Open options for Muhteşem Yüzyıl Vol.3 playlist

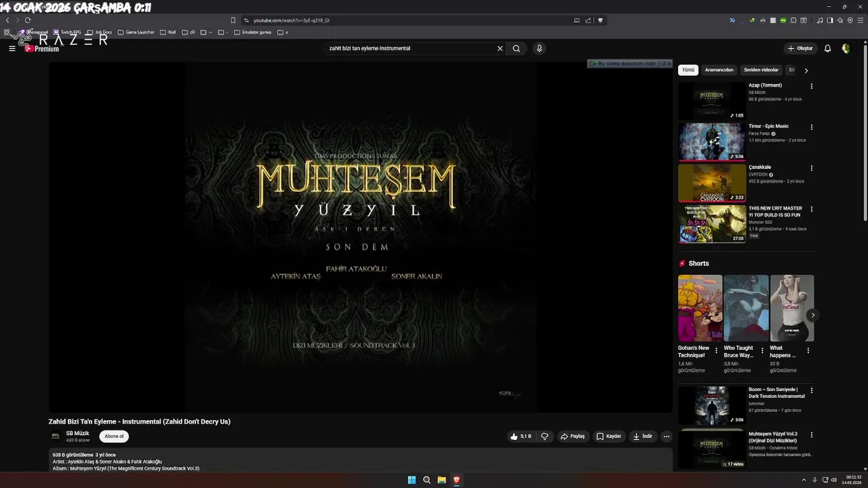point(812,434)
